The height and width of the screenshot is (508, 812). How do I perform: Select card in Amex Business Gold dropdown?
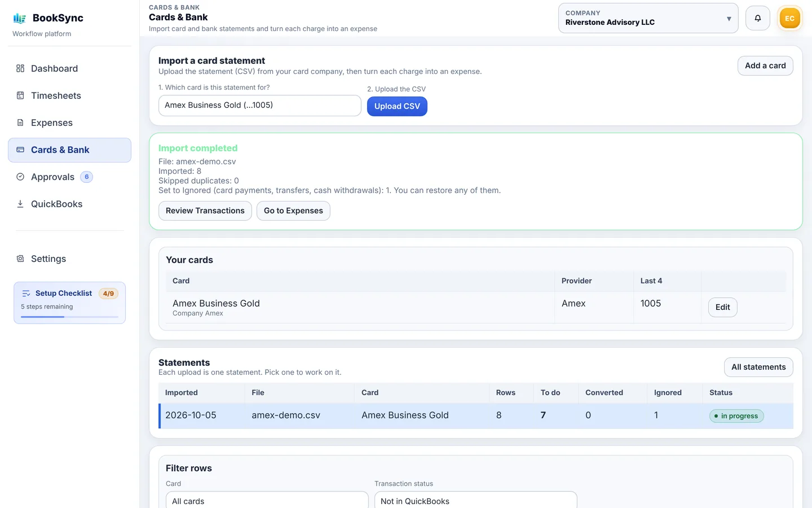(259, 106)
